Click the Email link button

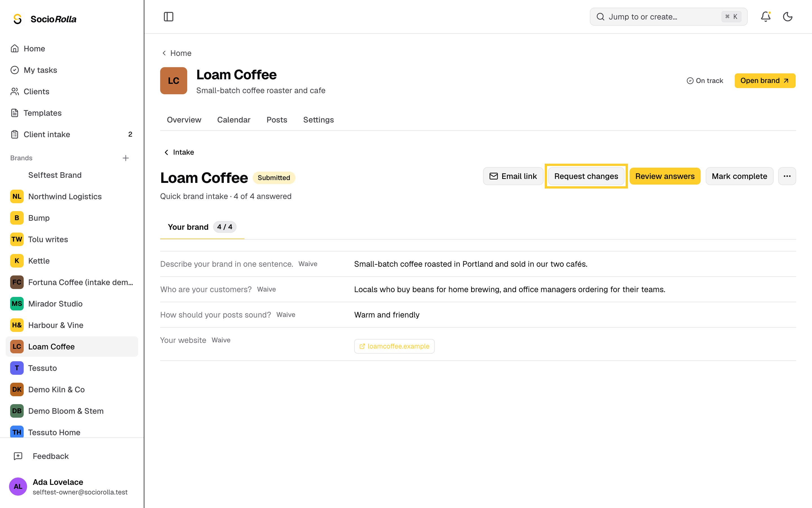(513, 176)
